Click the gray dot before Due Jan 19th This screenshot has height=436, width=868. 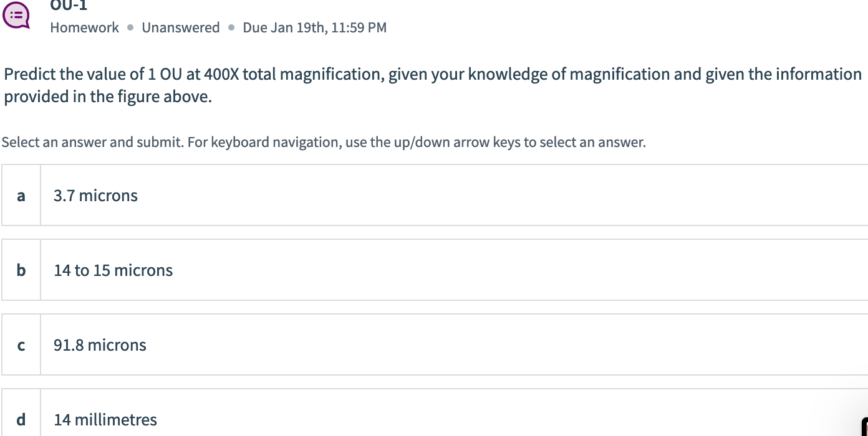click(x=231, y=28)
